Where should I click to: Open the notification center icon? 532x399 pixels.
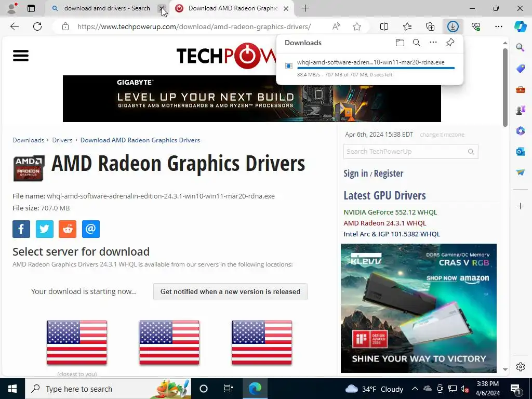tap(515, 389)
